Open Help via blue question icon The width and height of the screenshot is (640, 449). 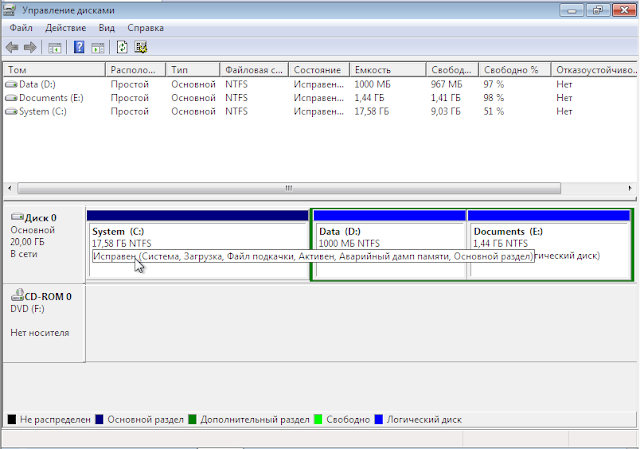pyautogui.click(x=79, y=47)
